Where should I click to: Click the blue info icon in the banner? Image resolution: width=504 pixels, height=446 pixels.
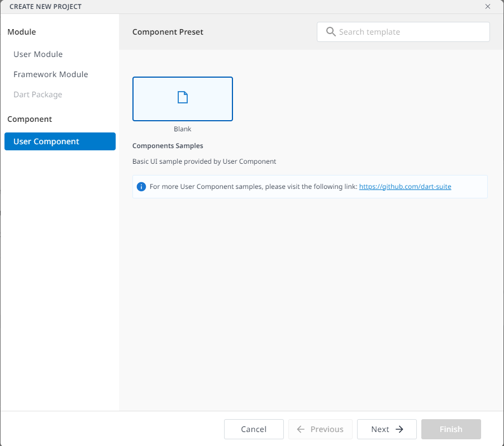coord(141,187)
